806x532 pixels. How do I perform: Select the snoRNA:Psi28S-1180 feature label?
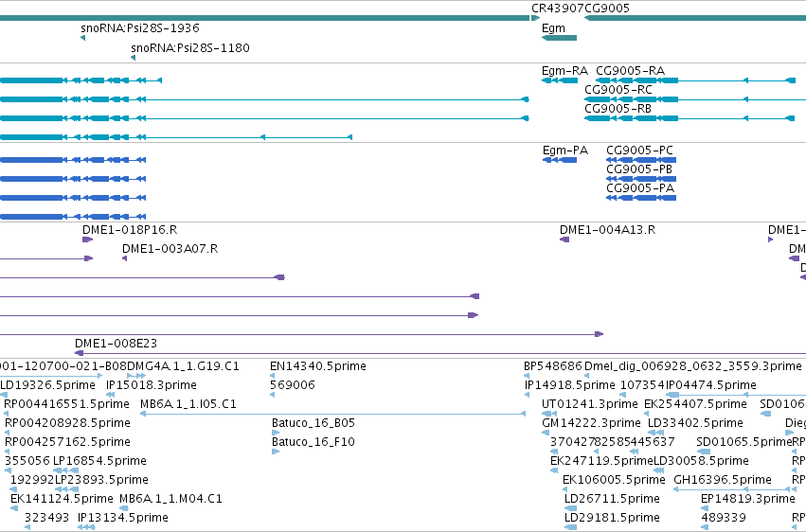coord(190,48)
